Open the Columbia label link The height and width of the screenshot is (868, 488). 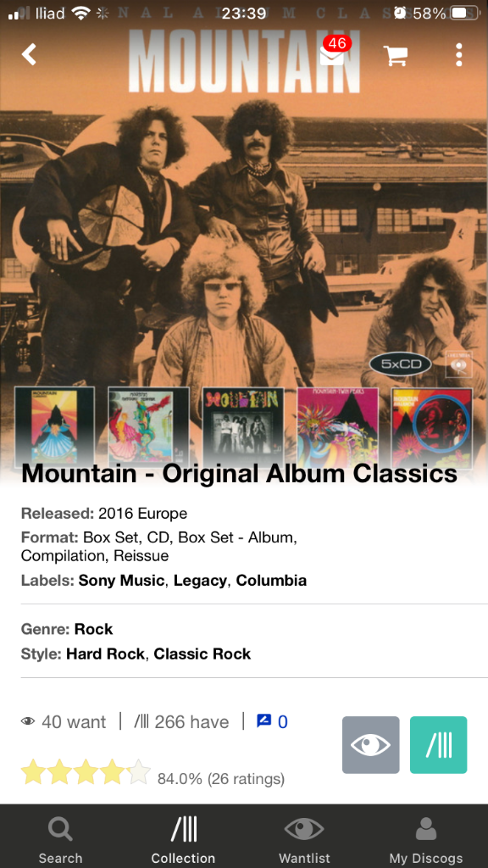tap(271, 580)
